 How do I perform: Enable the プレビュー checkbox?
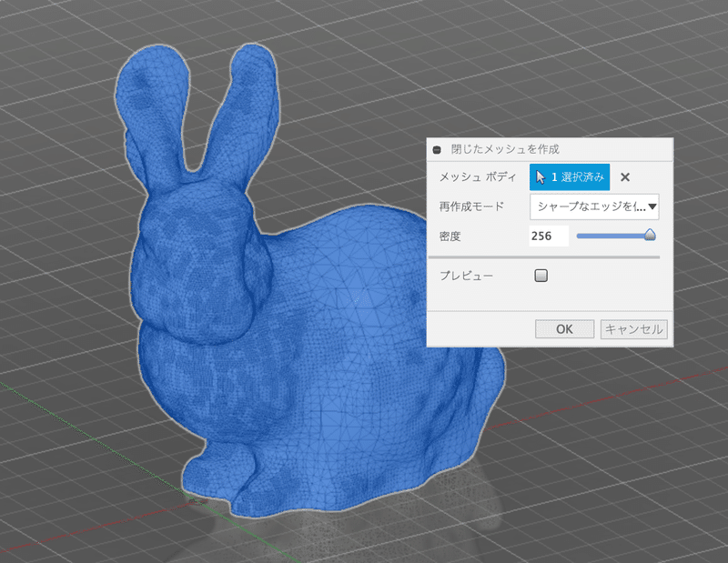pyautogui.click(x=541, y=276)
